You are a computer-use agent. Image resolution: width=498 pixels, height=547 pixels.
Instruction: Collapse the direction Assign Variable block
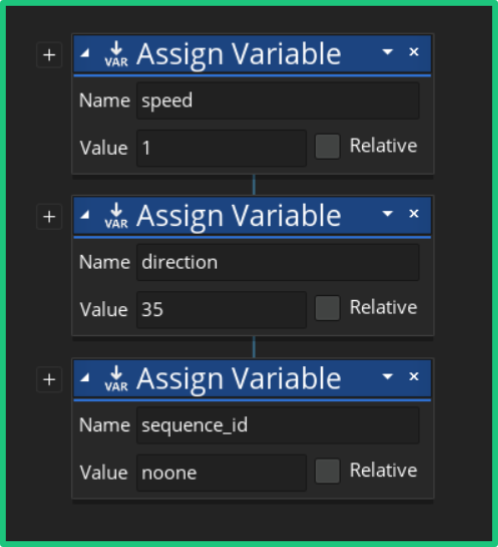(85, 215)
